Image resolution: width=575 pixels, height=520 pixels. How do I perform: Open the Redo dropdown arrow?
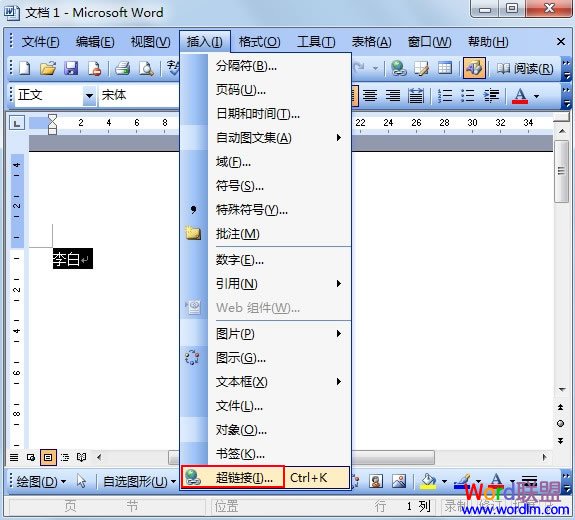pyautogui.click(x=375, y=68)
